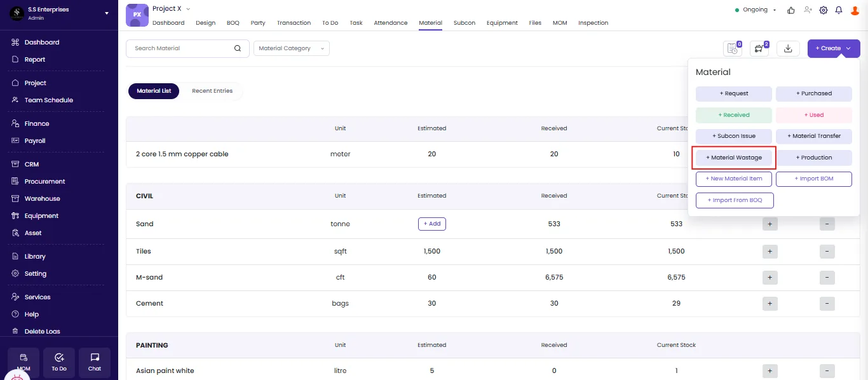
Task: Open the gear settings icon in header
Action: pyautogui.click(x=824, y=10)
